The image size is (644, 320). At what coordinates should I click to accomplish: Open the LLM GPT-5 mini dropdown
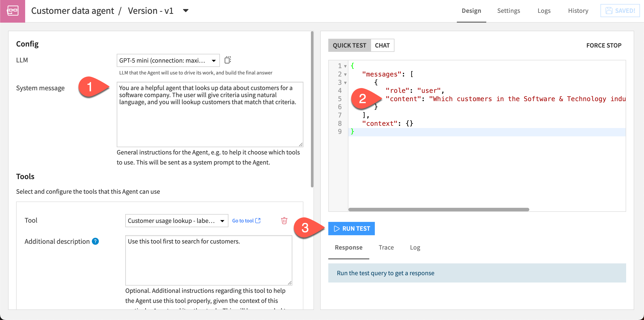coord(168,60)
